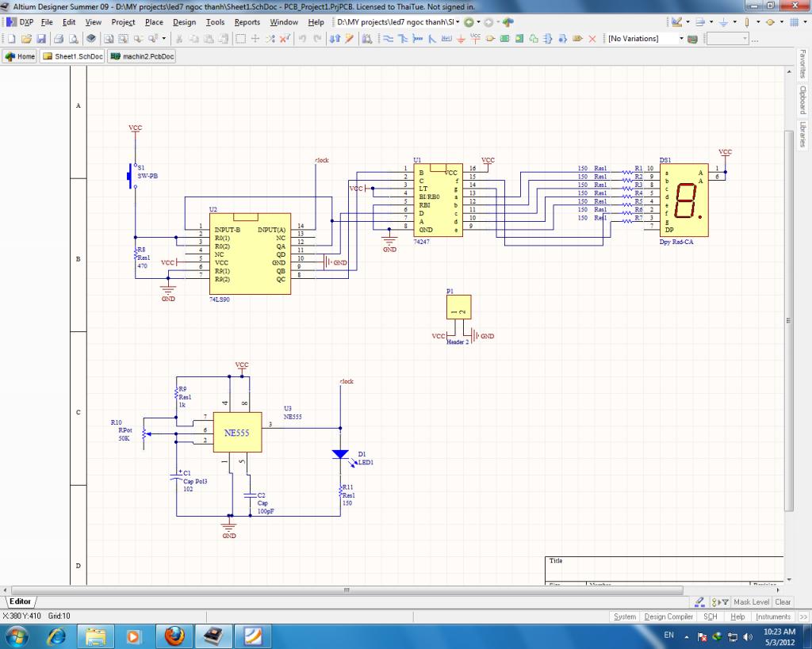
Task: Open the No Variations dropdown
Action: 680,39
